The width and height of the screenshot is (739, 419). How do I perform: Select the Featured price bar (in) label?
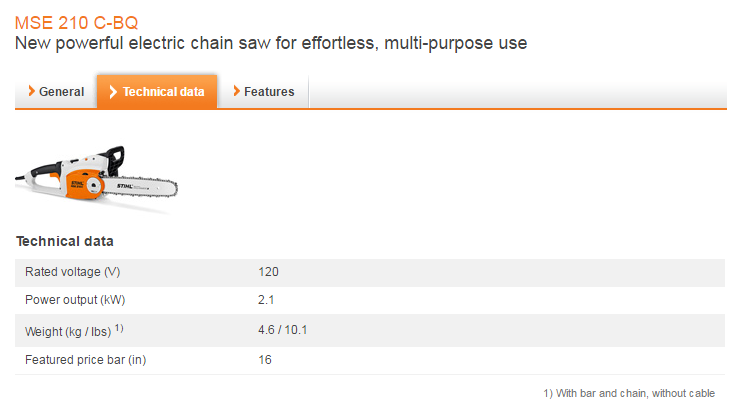tap(85, 359)
